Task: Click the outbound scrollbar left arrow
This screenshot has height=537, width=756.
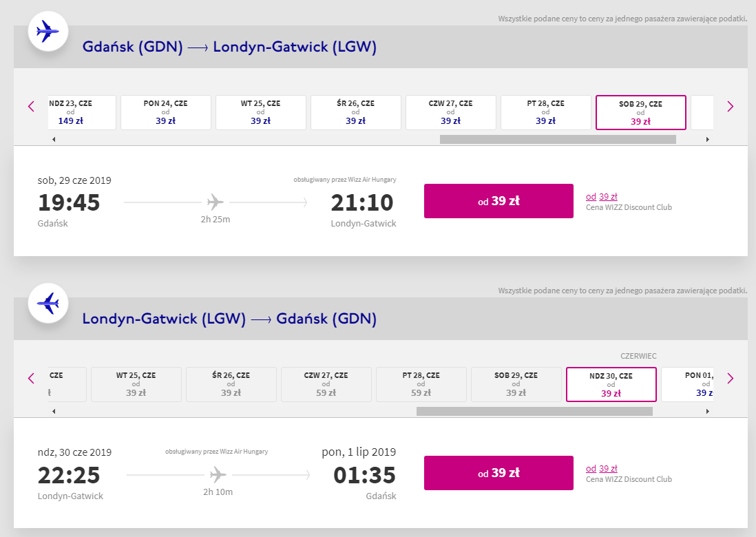Action: click(x=54, y=139)
